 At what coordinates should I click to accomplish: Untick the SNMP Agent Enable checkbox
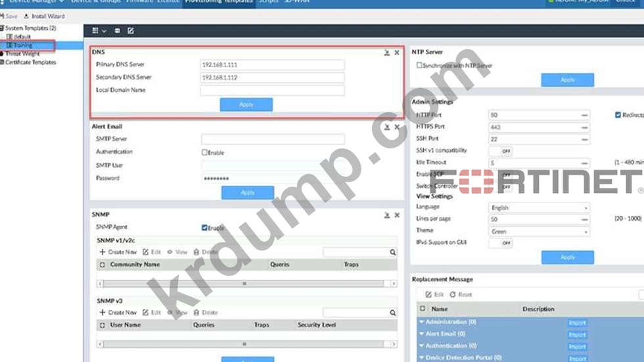[x=204, y=227]
